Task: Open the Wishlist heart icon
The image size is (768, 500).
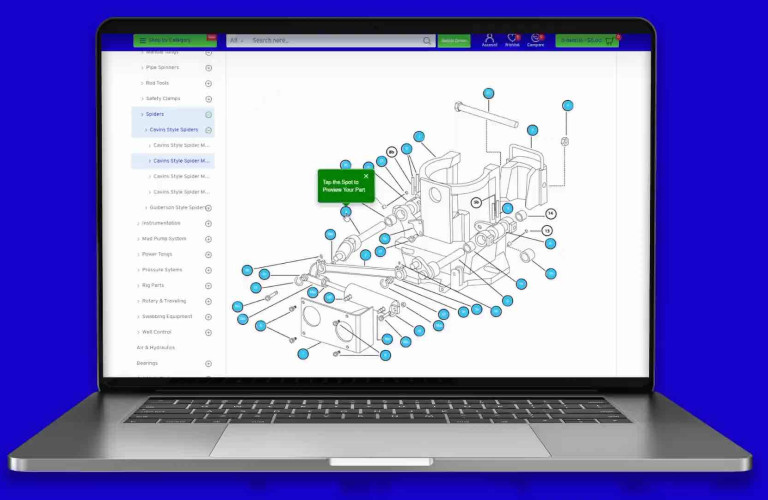Action: (x=512, y=39)
